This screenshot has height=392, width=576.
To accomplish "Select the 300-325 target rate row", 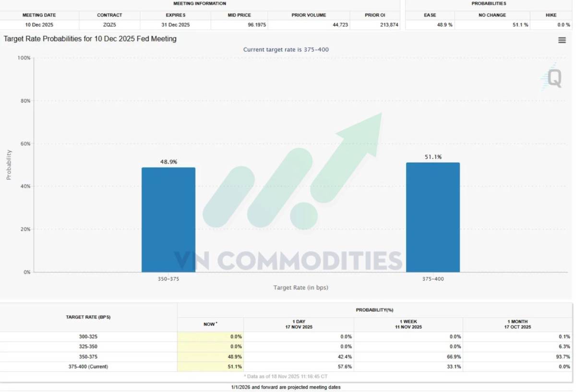I will [286, 337].
